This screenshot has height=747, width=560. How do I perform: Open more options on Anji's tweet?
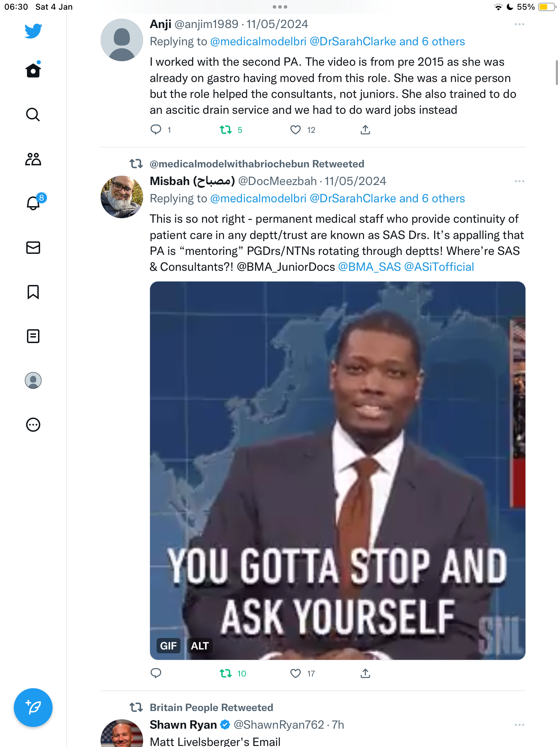pyautogui.click(x=519, y=24)
